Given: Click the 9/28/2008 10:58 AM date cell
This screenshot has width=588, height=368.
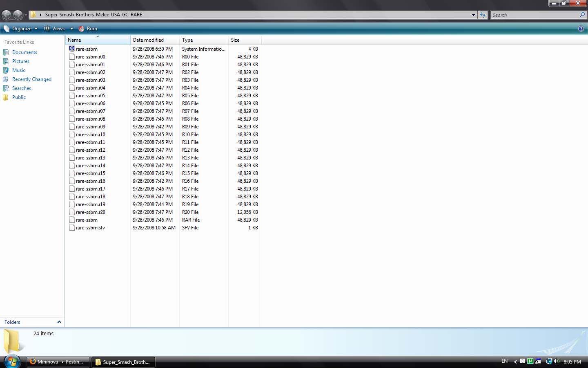Looking at the screenshot, I should (154, 228).
